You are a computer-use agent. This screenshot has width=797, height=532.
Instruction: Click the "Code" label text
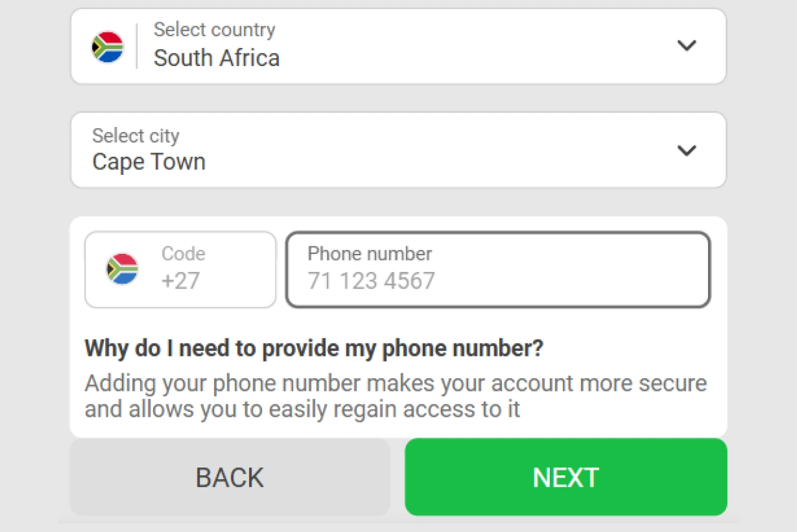[x=183, y=253]
